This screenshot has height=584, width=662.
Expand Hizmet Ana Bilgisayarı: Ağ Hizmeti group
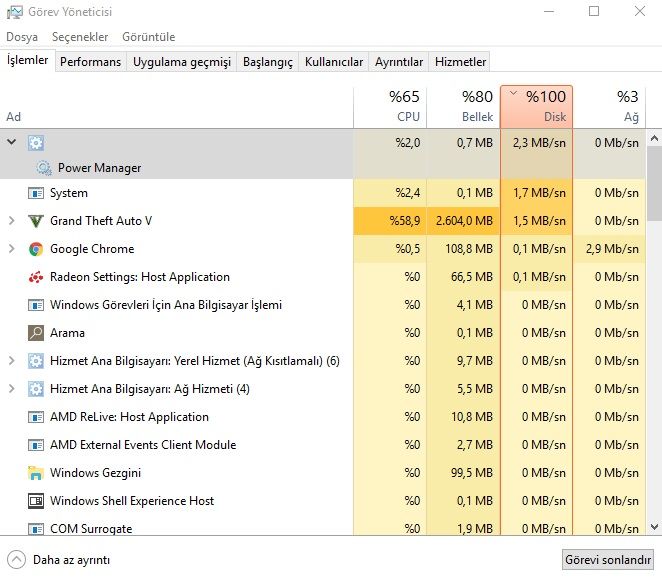click(12, 389)
